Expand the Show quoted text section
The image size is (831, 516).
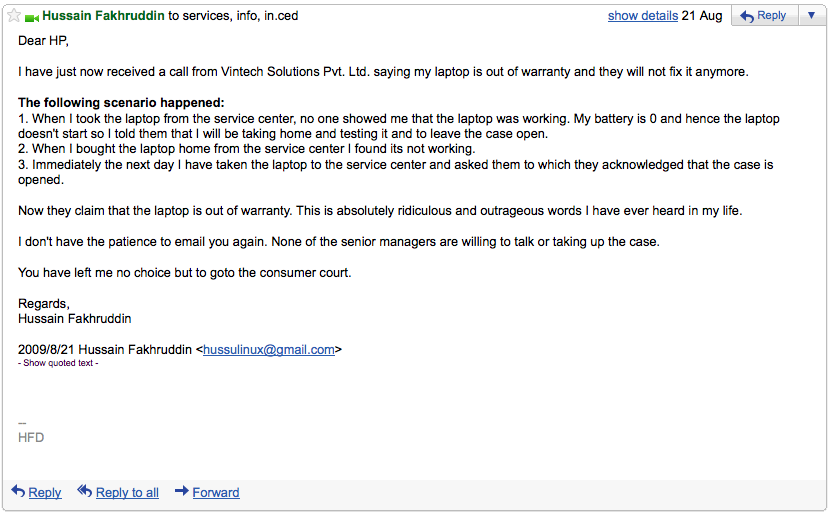tap(58, 363)
